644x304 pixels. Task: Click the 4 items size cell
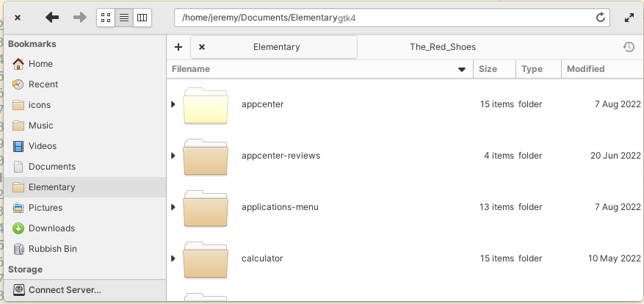(499, 156)
